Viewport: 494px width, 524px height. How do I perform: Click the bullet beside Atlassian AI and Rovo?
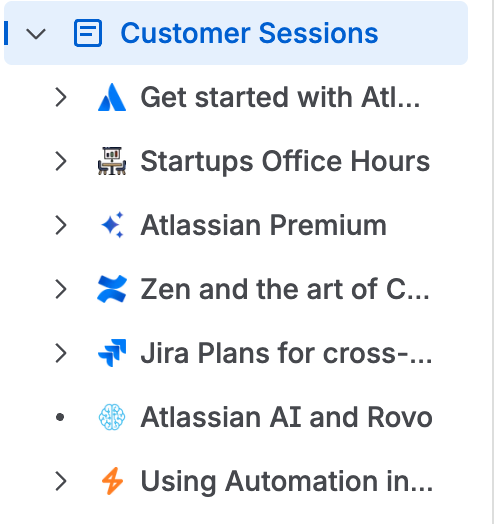[x=60, y=417]
